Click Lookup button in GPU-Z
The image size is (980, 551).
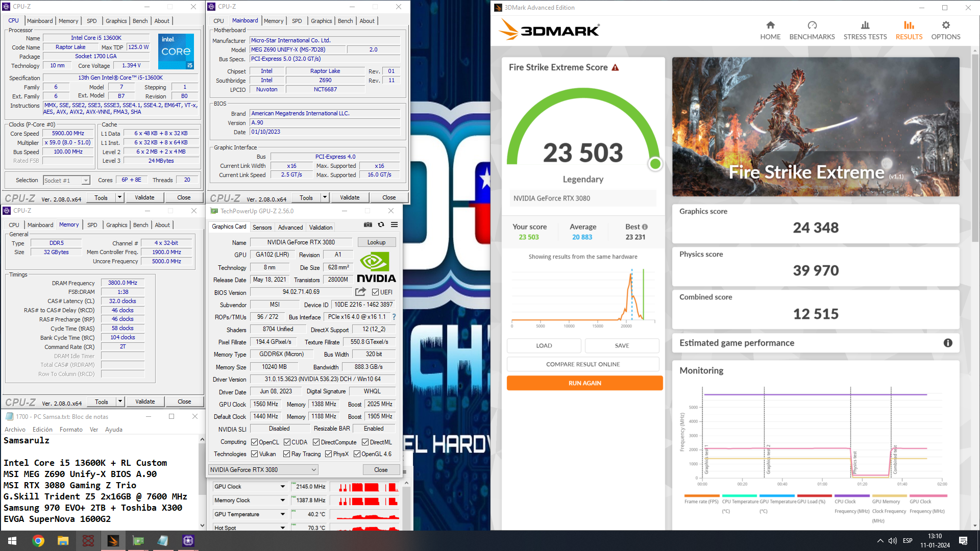[377, 242]
